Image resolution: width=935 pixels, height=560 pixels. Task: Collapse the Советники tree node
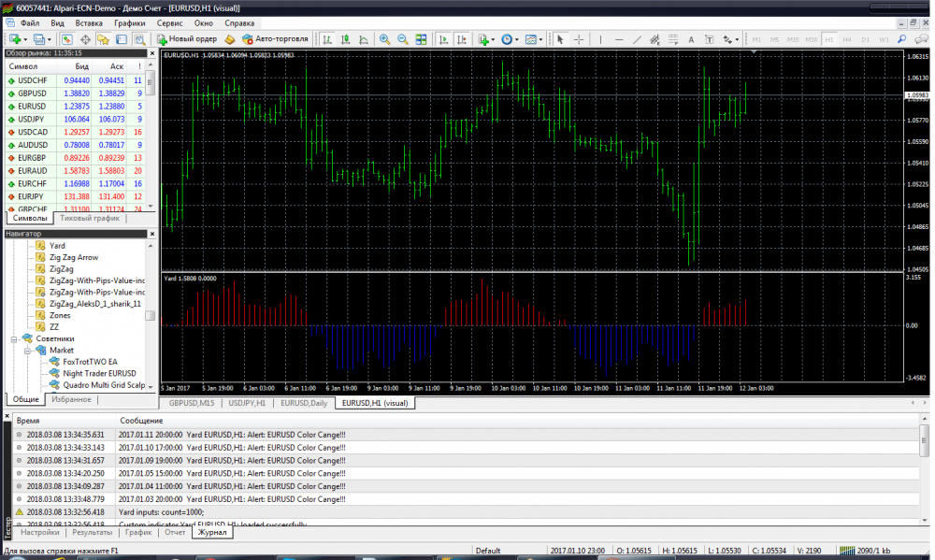point(14,338)
